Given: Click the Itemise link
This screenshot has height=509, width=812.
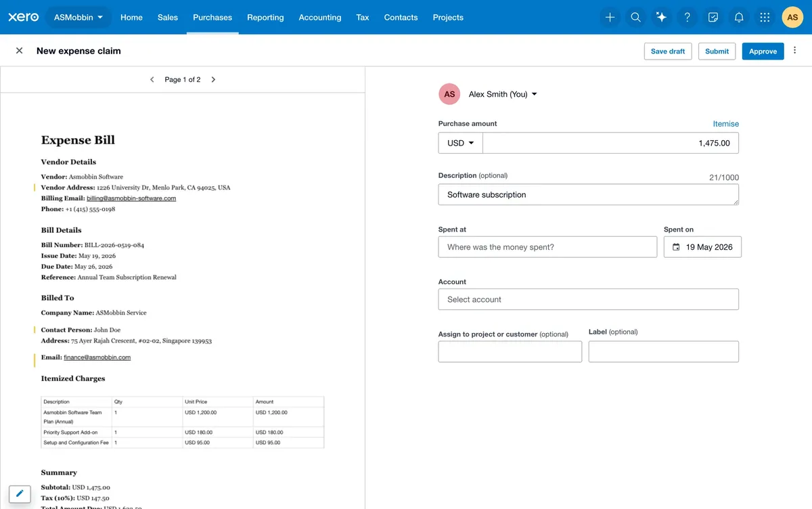Looking at the screenshot, I should click(x=725, y=124).
